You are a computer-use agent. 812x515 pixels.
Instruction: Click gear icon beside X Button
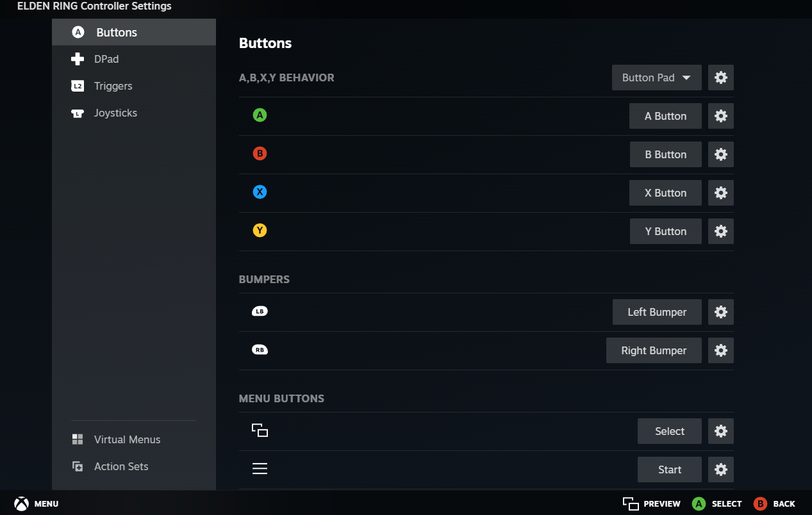721,193
